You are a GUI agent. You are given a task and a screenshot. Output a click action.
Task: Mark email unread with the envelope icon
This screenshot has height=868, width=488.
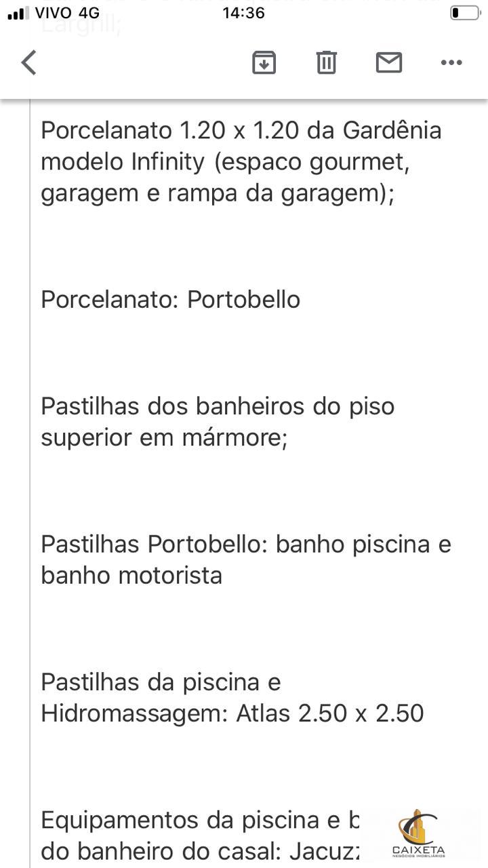coord(389,62)
